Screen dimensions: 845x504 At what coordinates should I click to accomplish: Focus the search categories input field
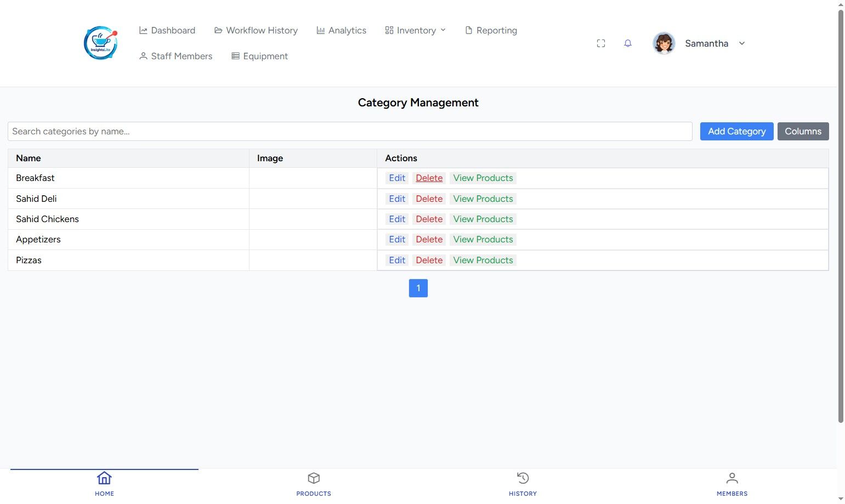pyautogui.click(x=350, y=131)
